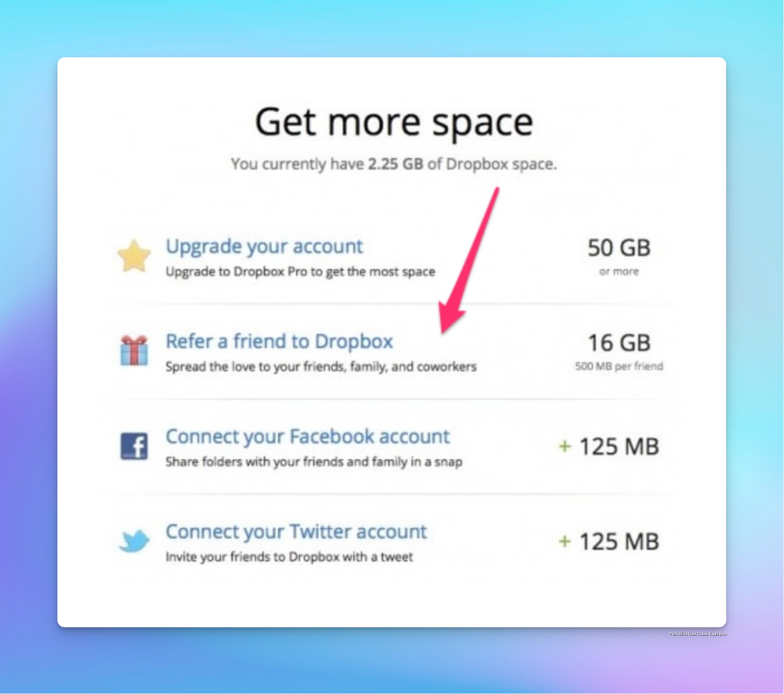The image size is (784, 694).
Task: Select Connect your Facebook account link
Action: click(308, 437)
